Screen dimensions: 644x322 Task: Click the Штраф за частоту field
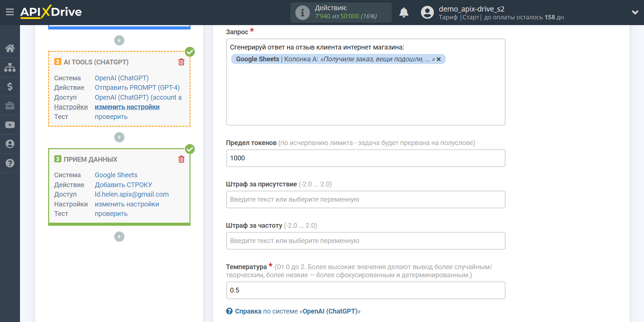pyautogui.click(x=366, y=241)
